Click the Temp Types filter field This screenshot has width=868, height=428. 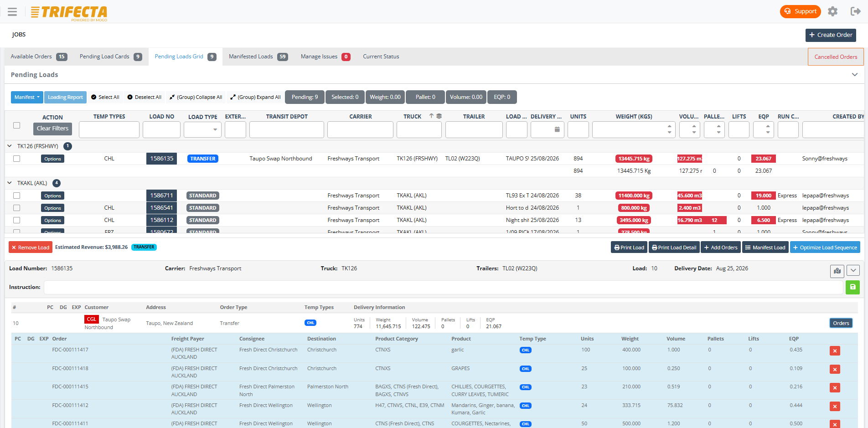109,129
